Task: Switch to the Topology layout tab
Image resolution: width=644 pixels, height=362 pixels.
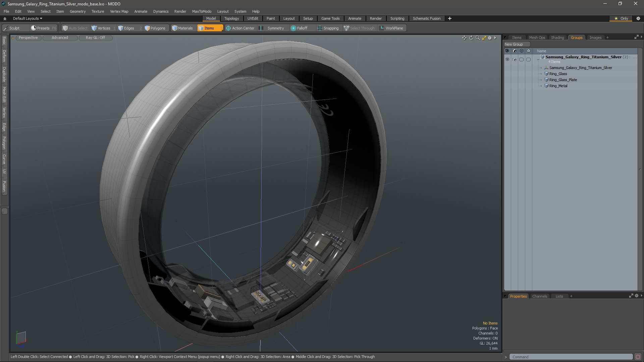Action: (231, 18)
